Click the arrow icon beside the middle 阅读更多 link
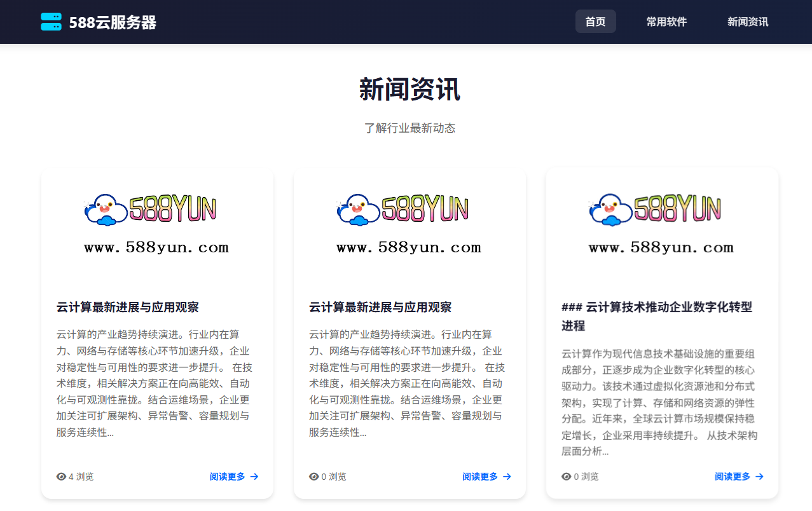 tap(506, 476)
